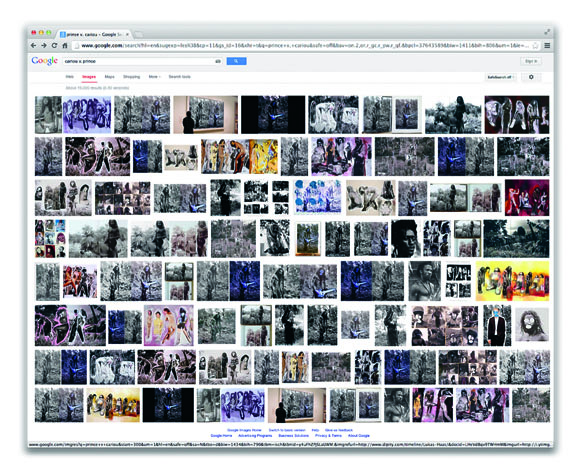580x474 pixels.
Task: Open the Picasso-style yellow nudes thumbnail in second row
Action: (239, 156)
